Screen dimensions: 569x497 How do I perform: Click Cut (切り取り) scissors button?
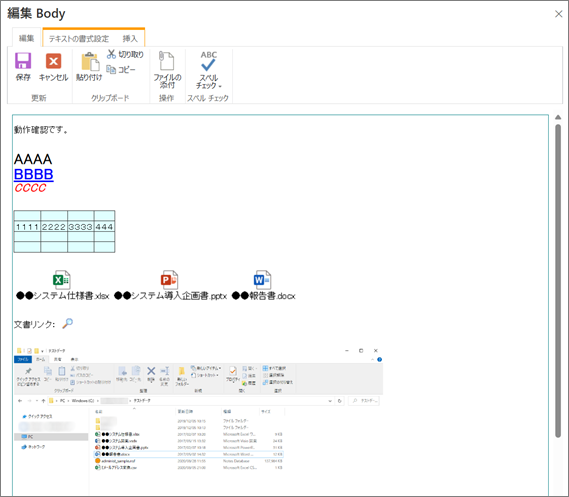(125, 54)
